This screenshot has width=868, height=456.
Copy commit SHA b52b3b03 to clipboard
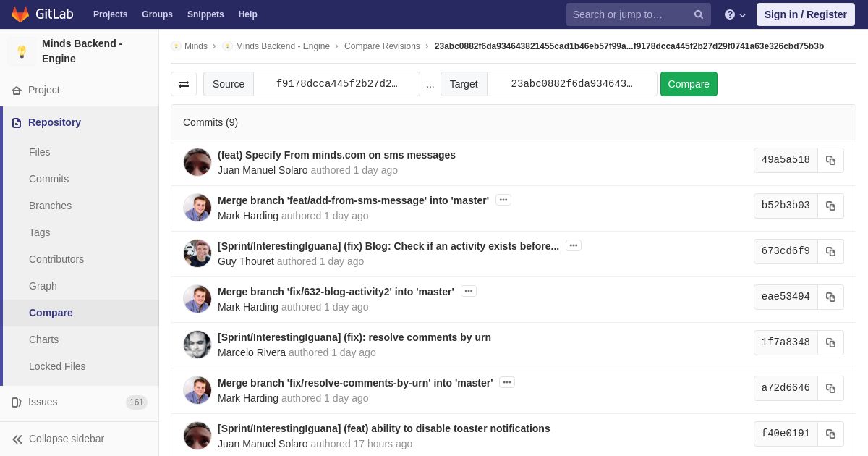830,206
